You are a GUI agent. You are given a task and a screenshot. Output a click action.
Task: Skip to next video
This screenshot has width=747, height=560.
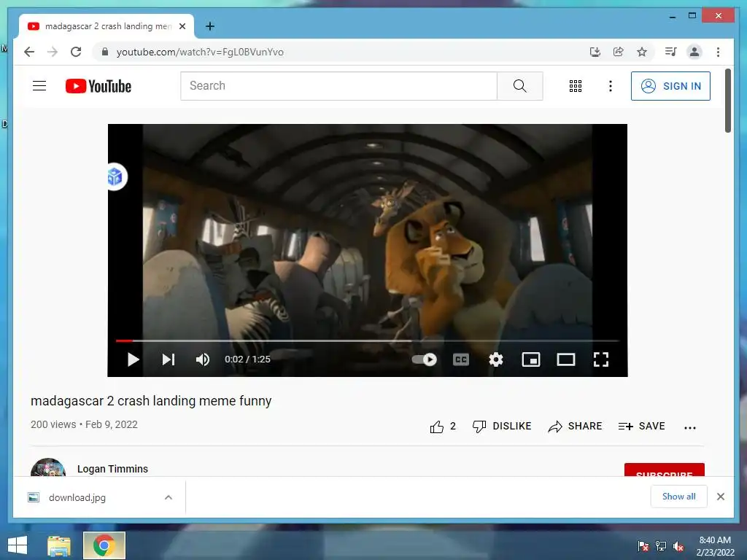(x=169, y=359)
